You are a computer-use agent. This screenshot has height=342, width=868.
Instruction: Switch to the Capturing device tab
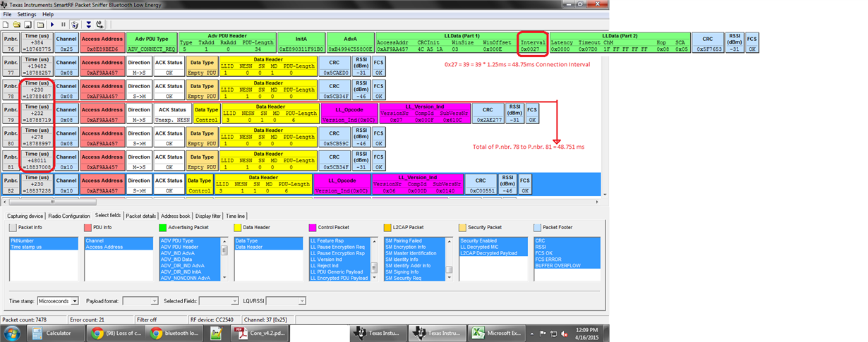[25, 216]
